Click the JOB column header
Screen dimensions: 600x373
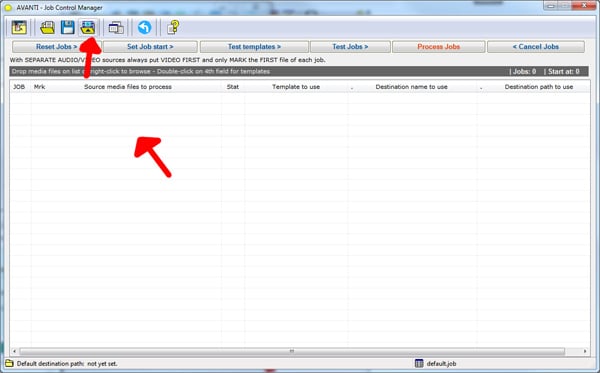19,87
